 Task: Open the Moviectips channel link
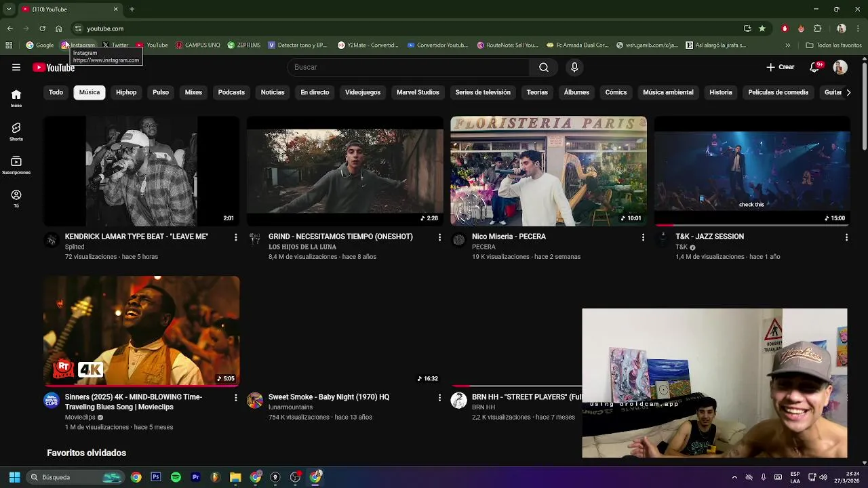80,418
